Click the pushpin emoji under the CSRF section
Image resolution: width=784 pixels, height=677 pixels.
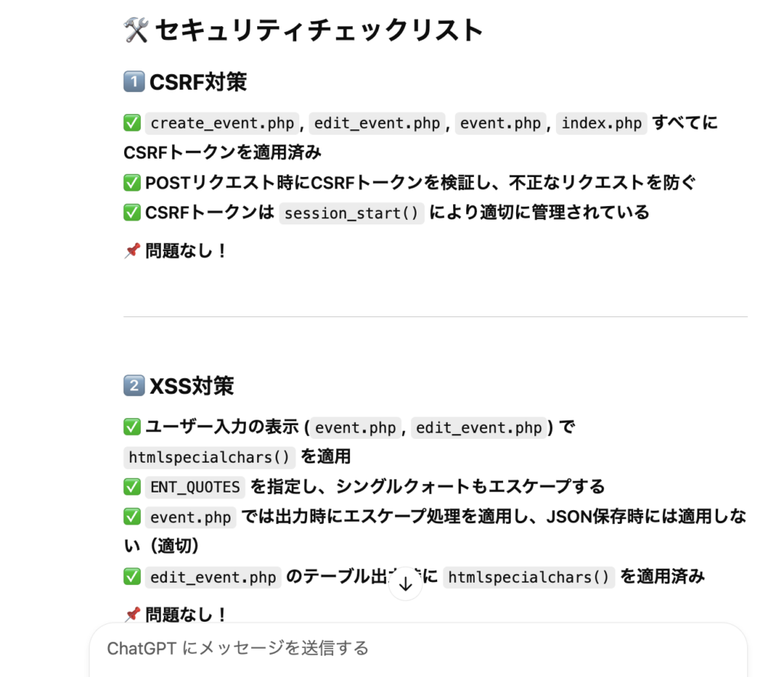tap(132, 250)
